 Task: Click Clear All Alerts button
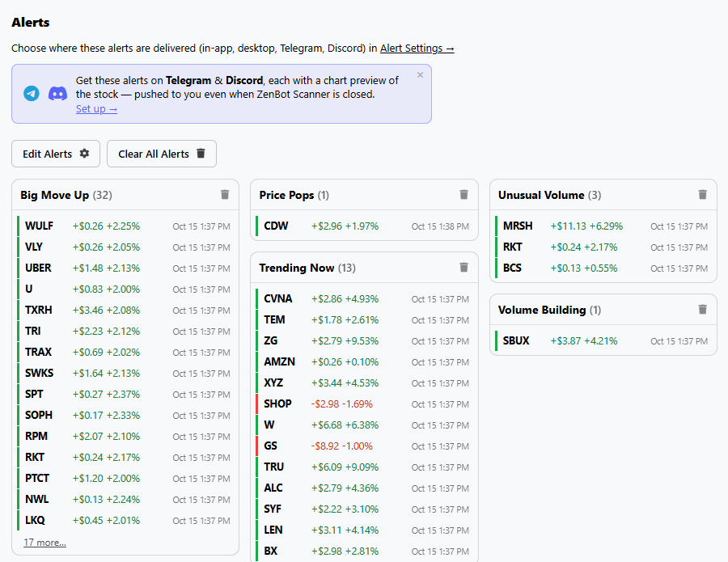162,154
